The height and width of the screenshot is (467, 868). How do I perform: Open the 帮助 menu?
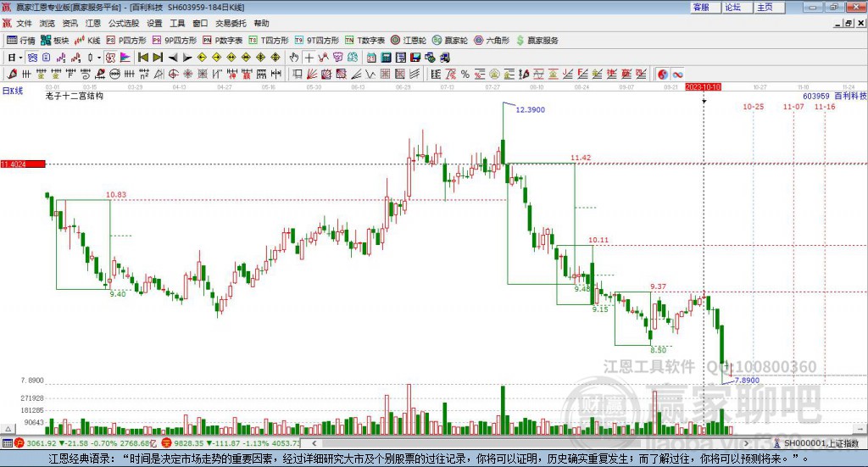point(261,23)
